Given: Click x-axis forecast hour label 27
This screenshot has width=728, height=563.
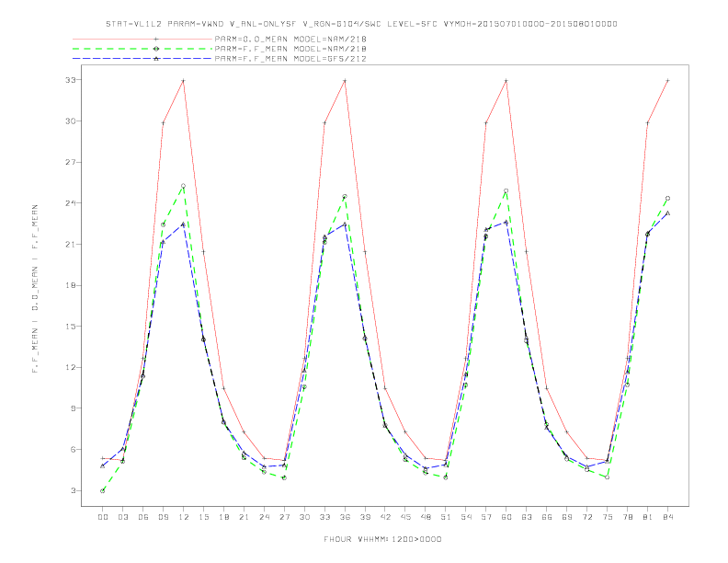Looking at the screenshot, I should click(x=284, y=517).
